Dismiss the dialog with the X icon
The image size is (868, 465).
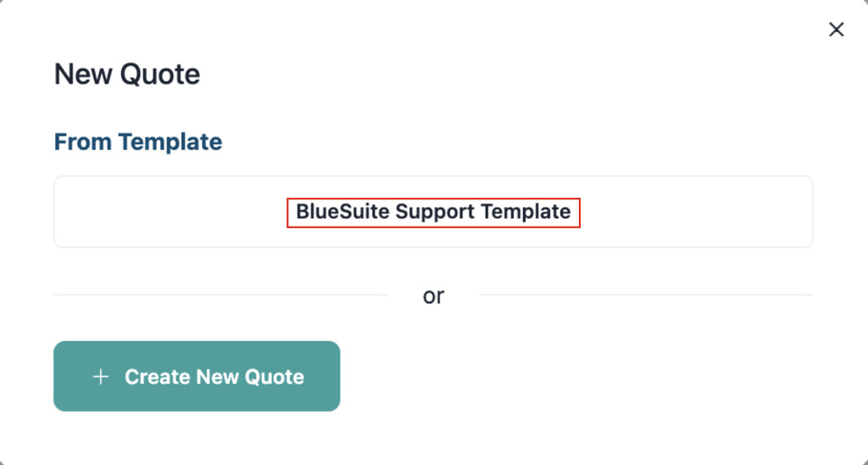[836, 30]
